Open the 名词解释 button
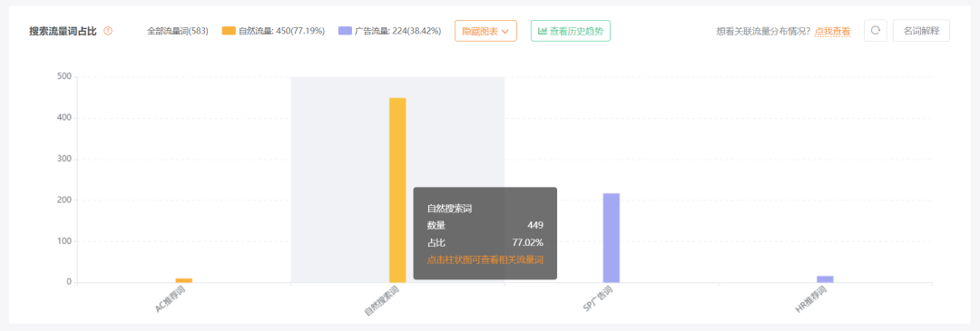 point(921,31)
